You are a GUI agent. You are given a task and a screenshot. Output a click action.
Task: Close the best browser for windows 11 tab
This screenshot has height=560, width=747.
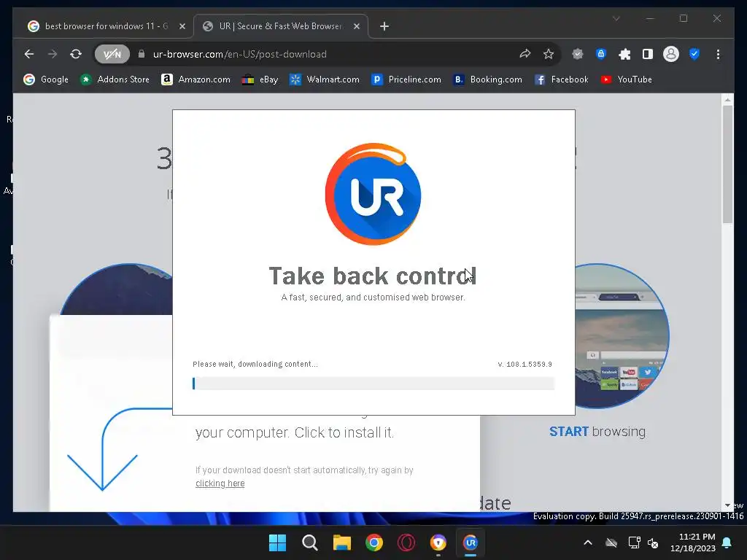[x=182, y=26]
